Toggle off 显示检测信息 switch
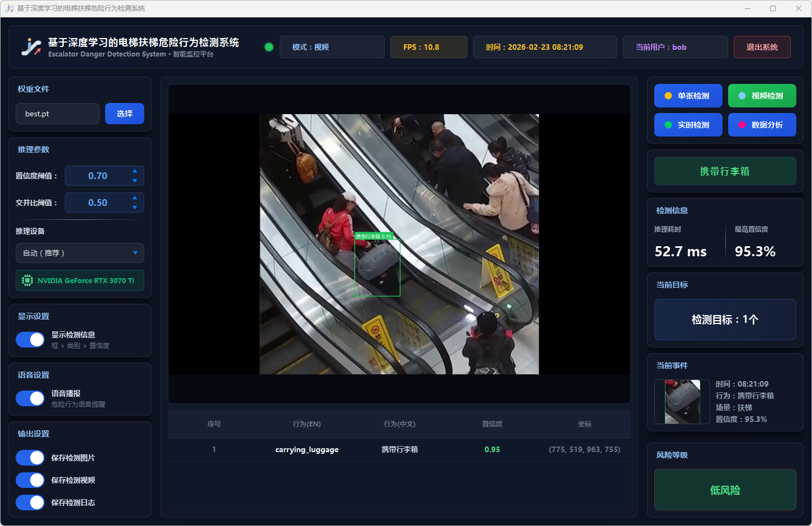The image size is (812, 526). 30,340
